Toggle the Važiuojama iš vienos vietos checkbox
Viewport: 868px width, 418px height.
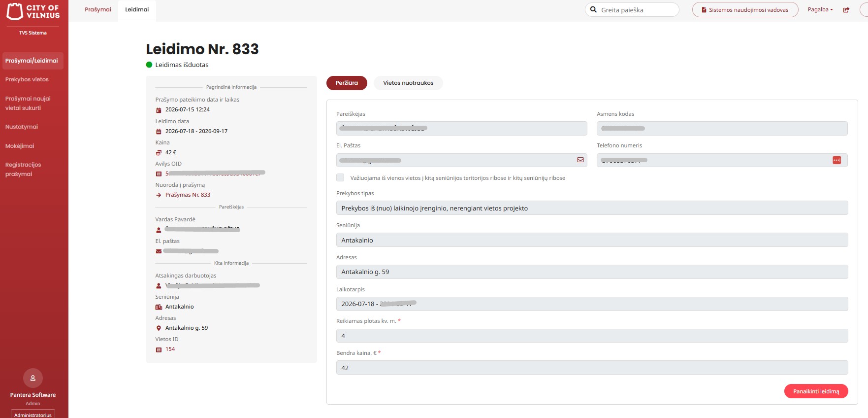coord(340,177)
